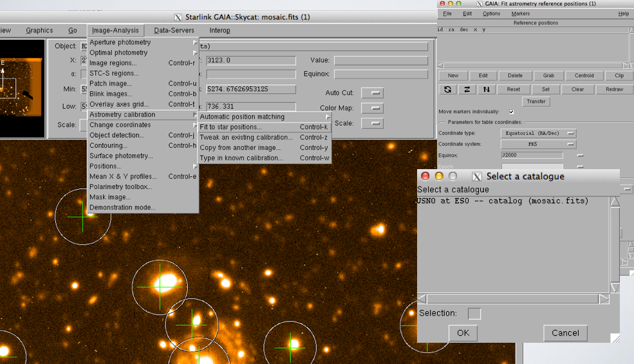The height and width of the screenshot is (364, 634).
Task: Click the small menu button beside Equinox J2000
Action: pos(580,155)
